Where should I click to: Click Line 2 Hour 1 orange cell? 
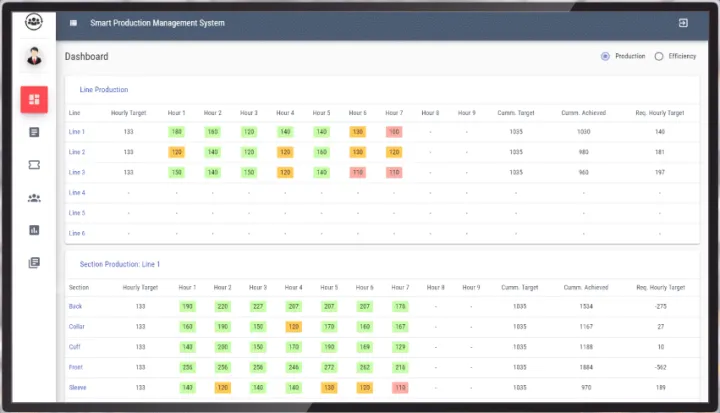[x=176, y=152]
